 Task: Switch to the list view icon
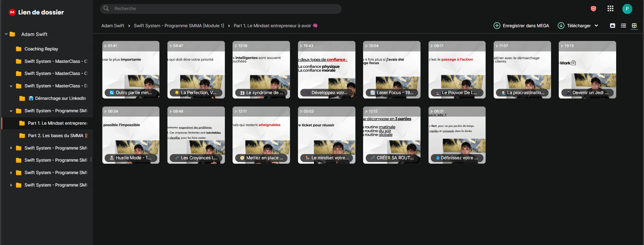click(x=623, y=26)
